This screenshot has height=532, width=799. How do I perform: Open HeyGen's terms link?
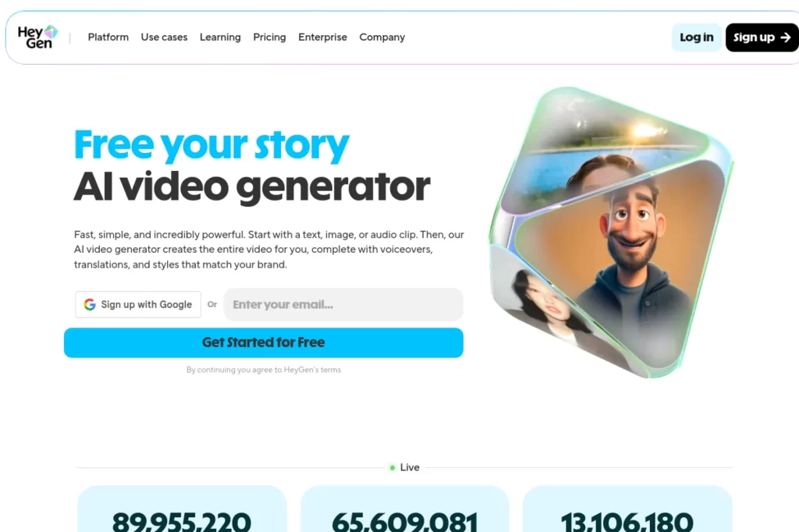click(x=312, y=370)
